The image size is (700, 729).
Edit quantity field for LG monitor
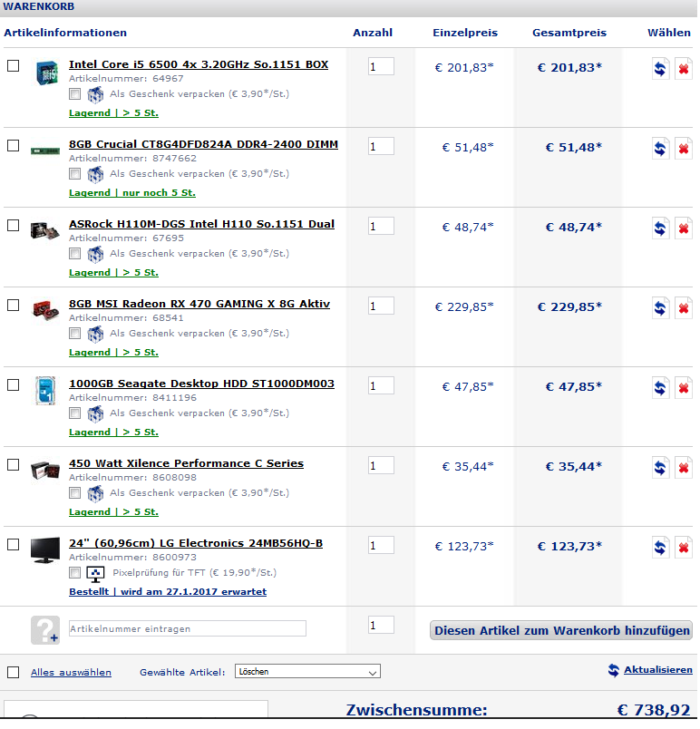(381, 545)
